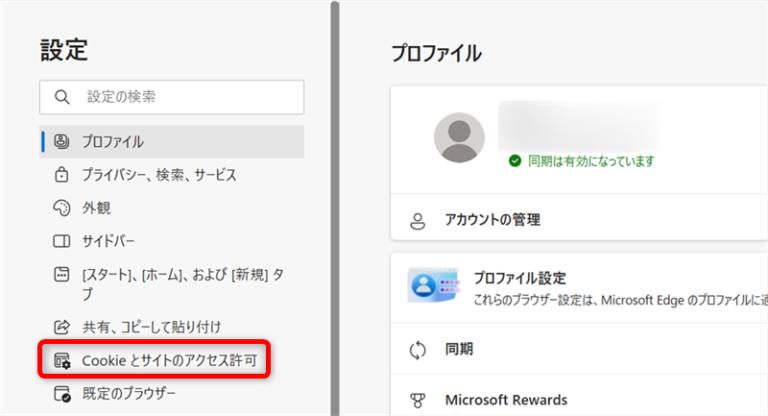Image resolution: width=768 pixels, height=416 pixels.
Task: Click the 既定のブラウザー icon
Action: pyautogui.click(x=62, y=392)
